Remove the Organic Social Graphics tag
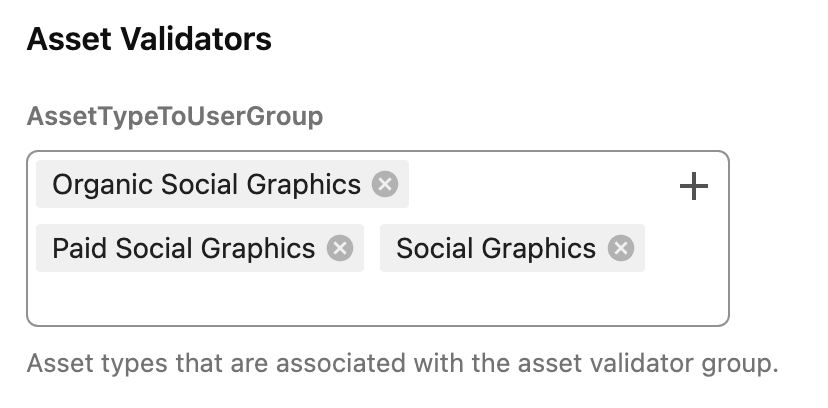828x408 pixels. point(385,185)
